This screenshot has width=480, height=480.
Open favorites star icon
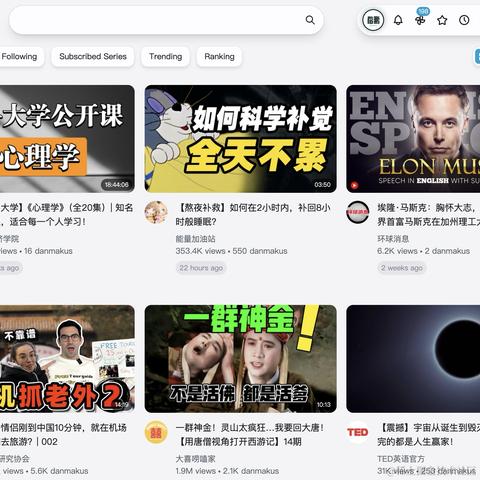click(442, 20)
